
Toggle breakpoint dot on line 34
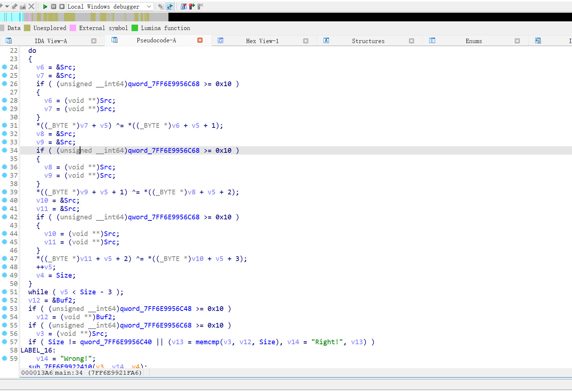(4, 150)
